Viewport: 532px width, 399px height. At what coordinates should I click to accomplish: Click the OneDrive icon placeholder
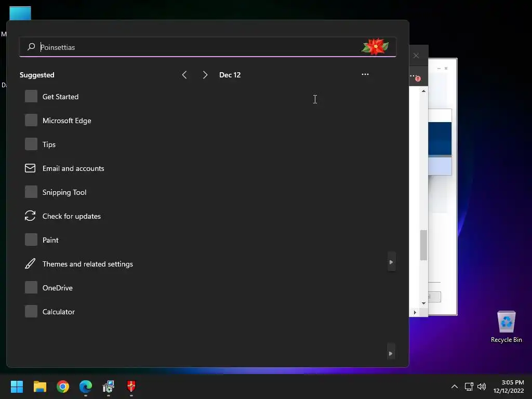(x=31, y=287)
